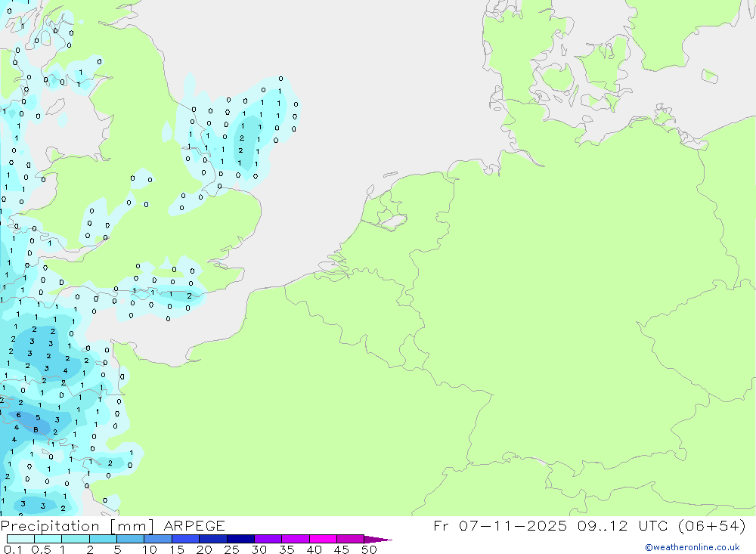This screenshot has width=756, height=554.
Task: Click the '09..12' time range text
Action: click(x=603, y=525)
